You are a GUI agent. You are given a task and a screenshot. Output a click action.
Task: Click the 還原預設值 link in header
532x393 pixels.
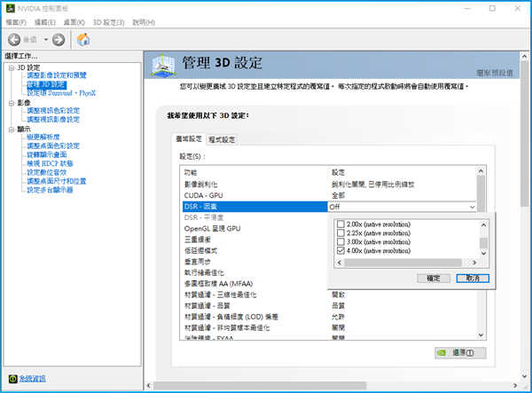tap(495, 73)
